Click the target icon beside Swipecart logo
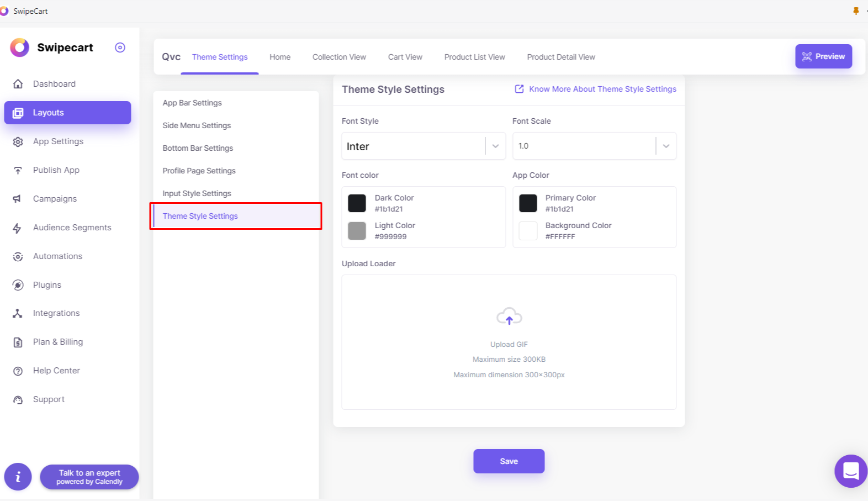Image resolution: width=868 pixels, height=501 pixels. [x=120, y=48]
